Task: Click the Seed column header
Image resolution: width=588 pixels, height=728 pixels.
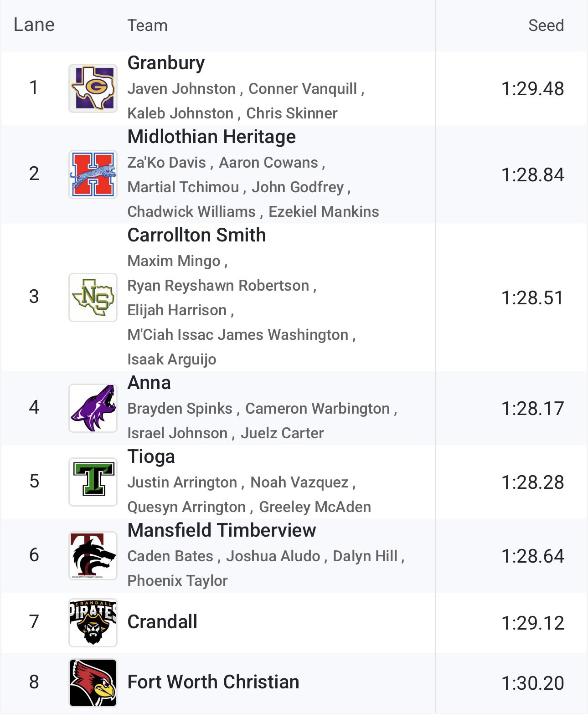Action: [x=546, y=26]
